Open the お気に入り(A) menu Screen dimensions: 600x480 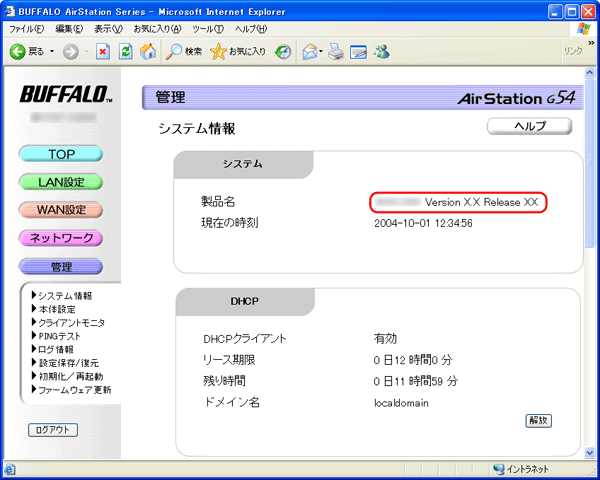(157, 29)
